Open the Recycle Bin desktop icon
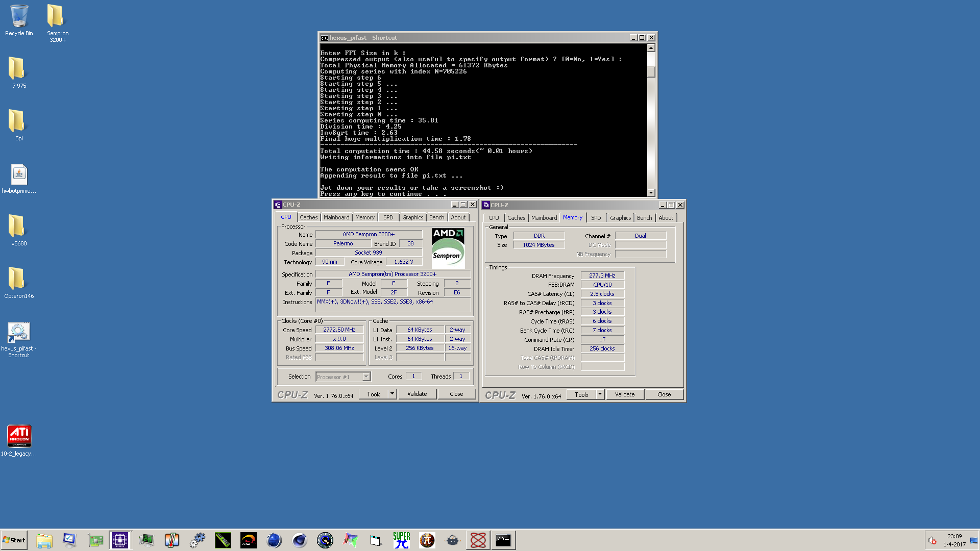Screen dimensions: 980x551 19,20
